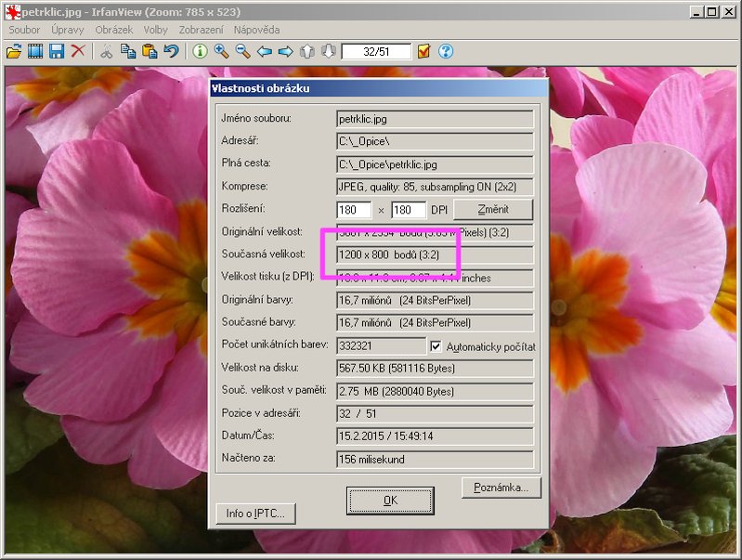Screen dimensions: 742x560
Task: Click the date value 15.2.2015 / 15:49:14
Action: 435,436
